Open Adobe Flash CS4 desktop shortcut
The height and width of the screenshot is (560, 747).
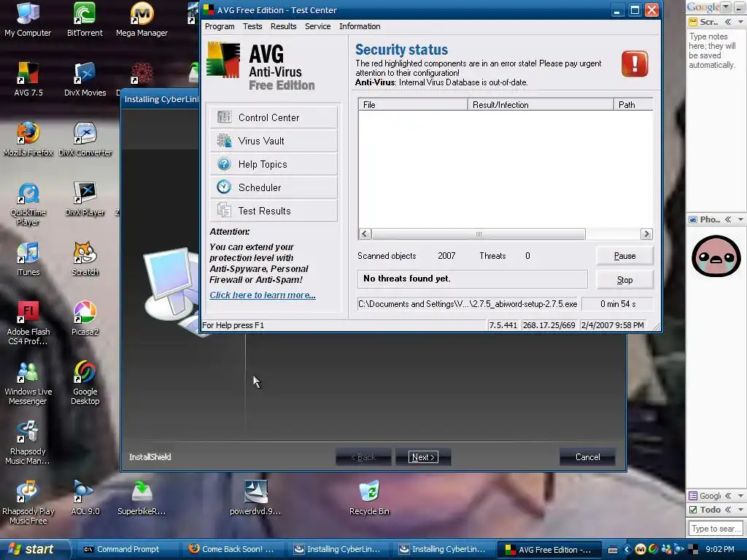(28, 323)
